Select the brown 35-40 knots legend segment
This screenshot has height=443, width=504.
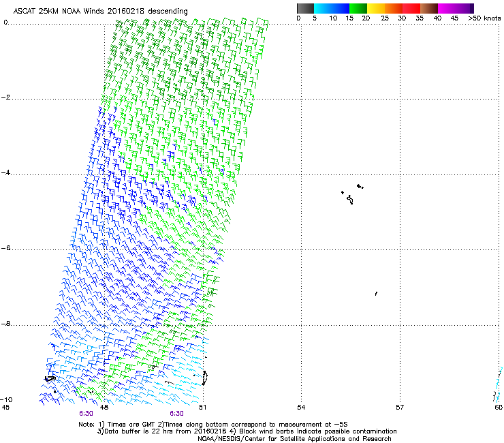coord(429,9)
